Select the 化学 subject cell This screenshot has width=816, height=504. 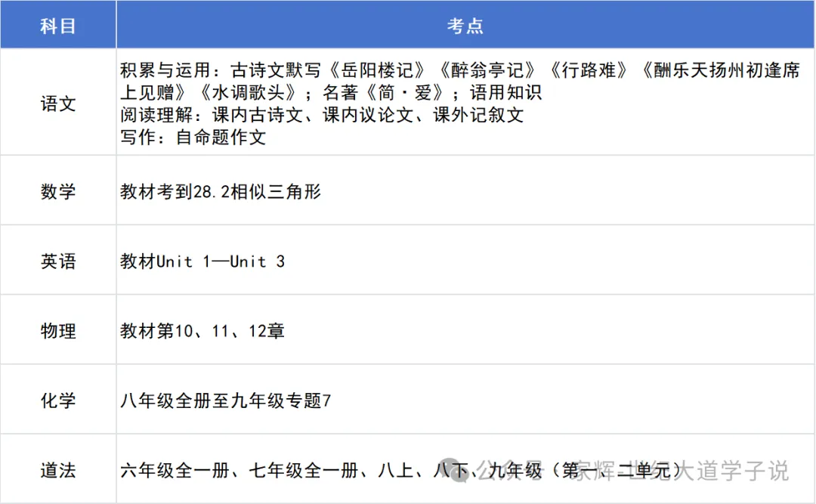(x=58, y=400)
